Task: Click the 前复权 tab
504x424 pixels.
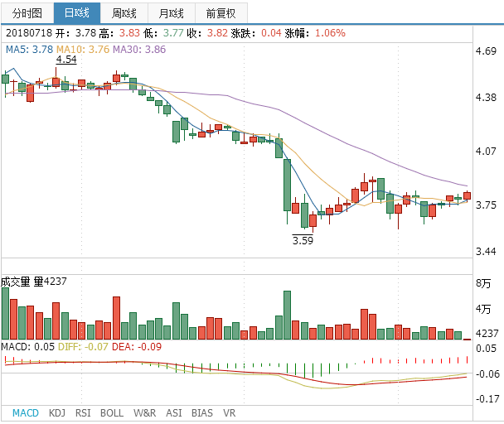Action: click(221, 13)
